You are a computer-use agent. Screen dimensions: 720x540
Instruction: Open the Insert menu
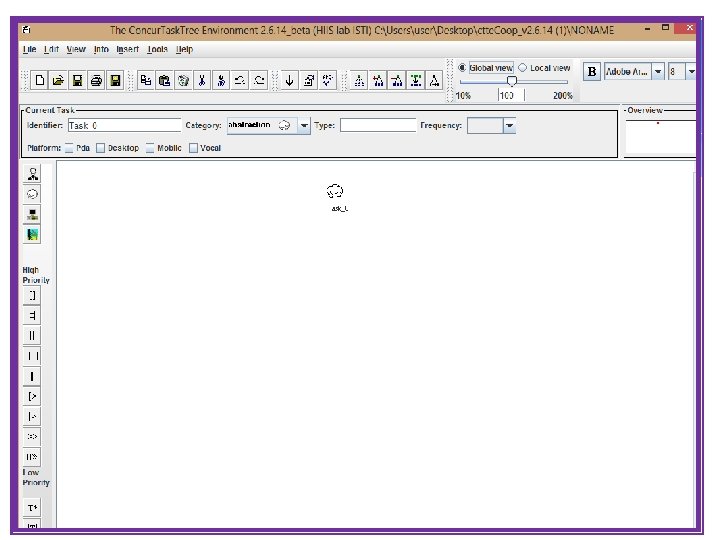pyautogui.click(x=127, y=49)
